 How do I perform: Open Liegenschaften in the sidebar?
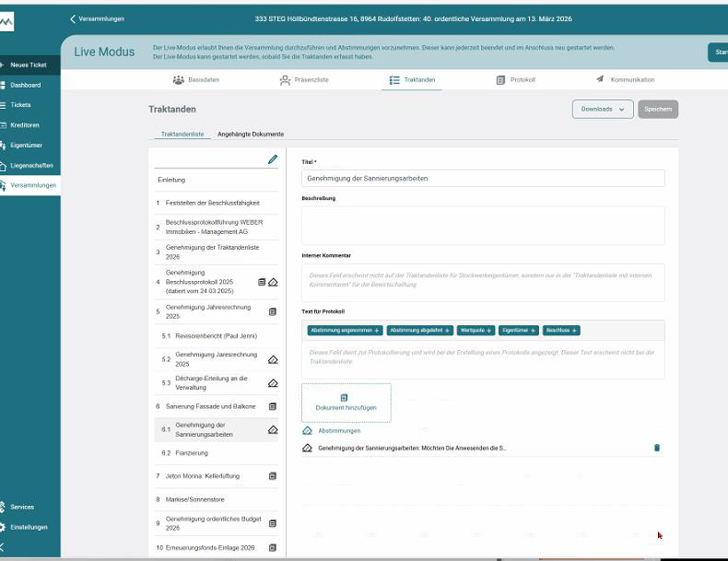point(31,165)
